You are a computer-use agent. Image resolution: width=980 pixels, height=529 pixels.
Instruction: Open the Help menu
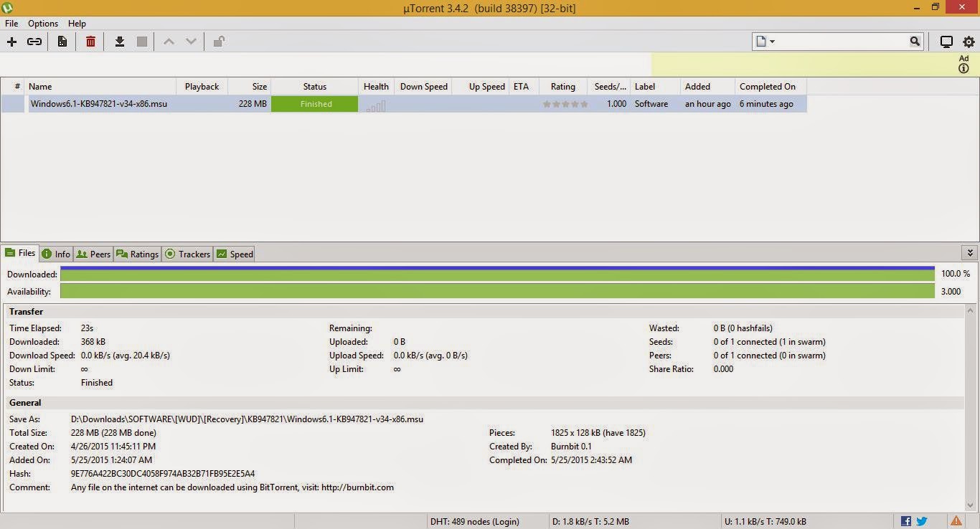pyautogui.click(x=77, y=24)
